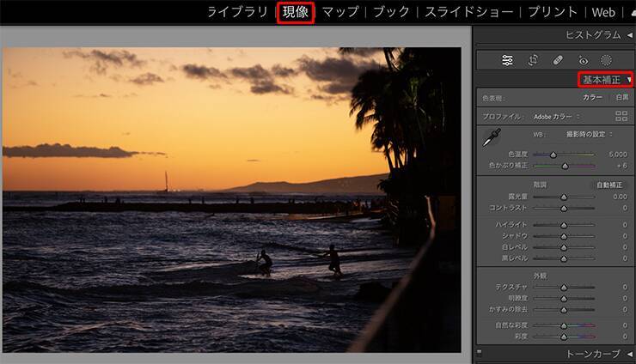Viewport: 636px width, 364px height.
Task: Toggle the panel switch left of トーンカーブ
Action: [479, 353]
